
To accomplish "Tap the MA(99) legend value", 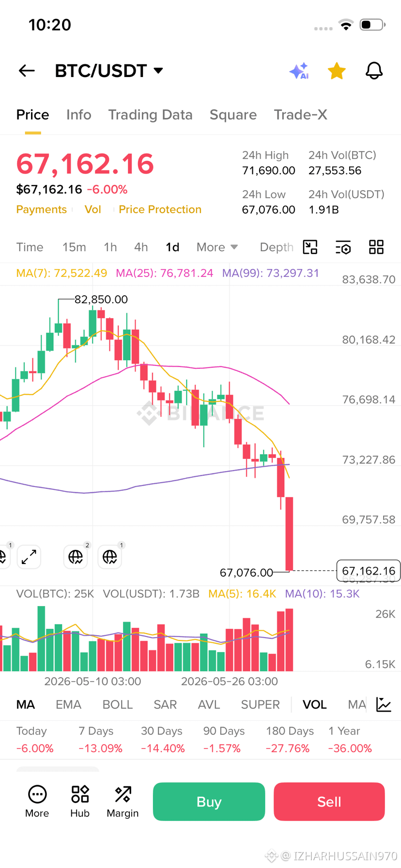I will coord(271,273).
